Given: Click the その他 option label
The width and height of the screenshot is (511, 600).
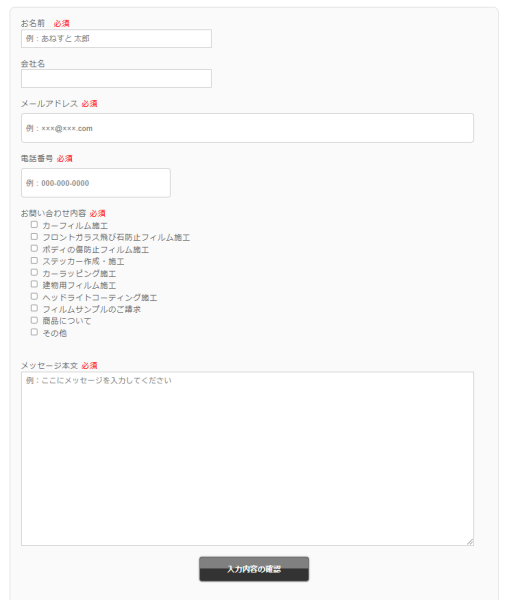Looking at the screenshot, I should click(x=54, y=333).
